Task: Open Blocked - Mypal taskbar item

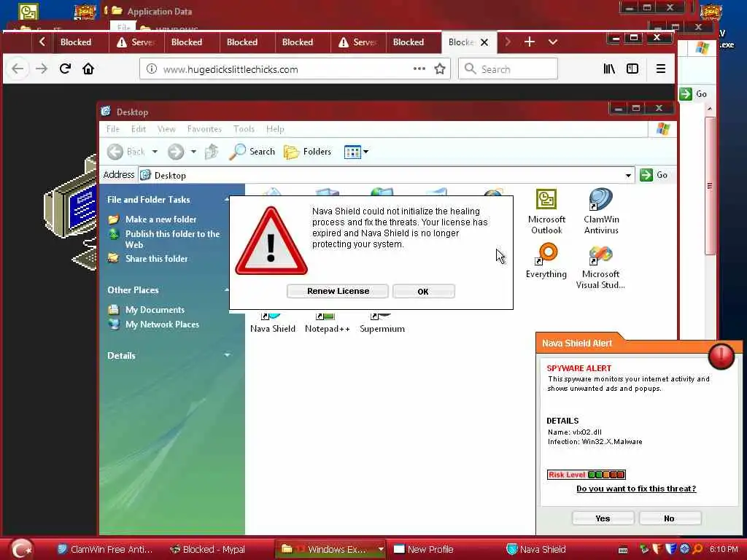Action: [x=208, y=549]
